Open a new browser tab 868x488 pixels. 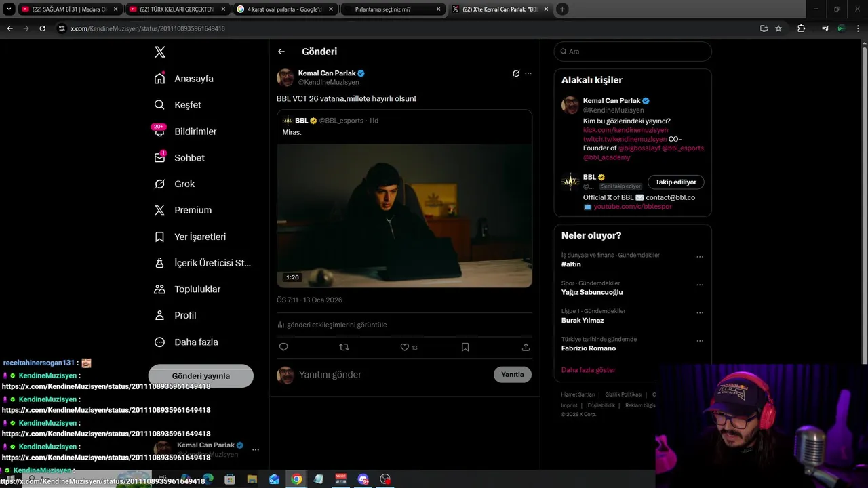click(x=562, y=9)
